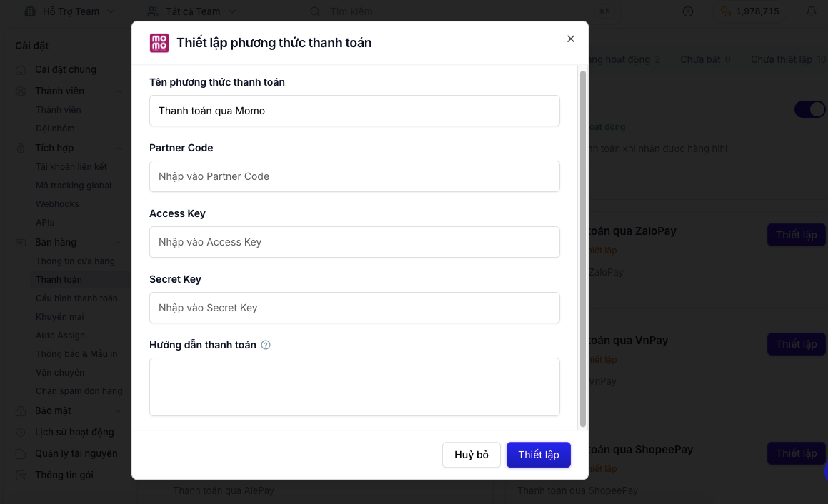The image size is (828, 504).
Task: Toggle the active payment method switch
Action: 809,109
